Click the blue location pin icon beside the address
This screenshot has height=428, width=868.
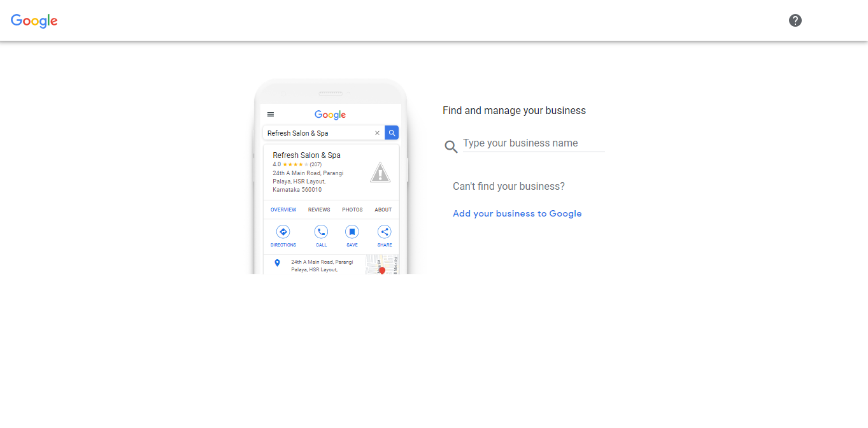tap(277, 263)
